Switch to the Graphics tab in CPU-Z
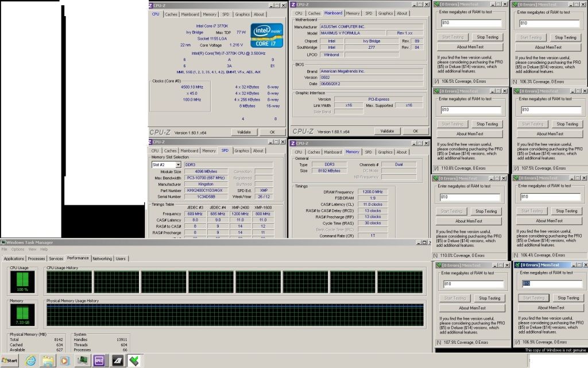The image size is (588, 368). (x=242, y=14)
